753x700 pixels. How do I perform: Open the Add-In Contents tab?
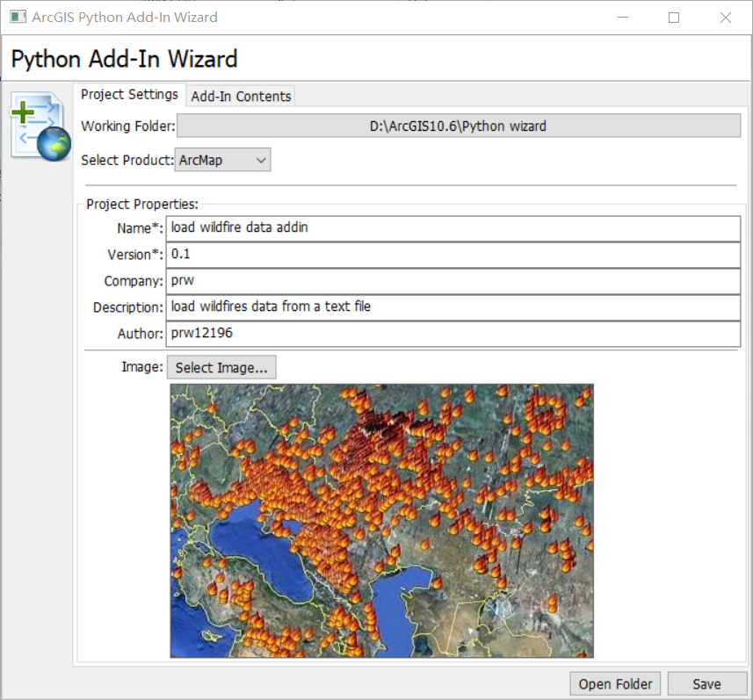(x=241, y=97)
